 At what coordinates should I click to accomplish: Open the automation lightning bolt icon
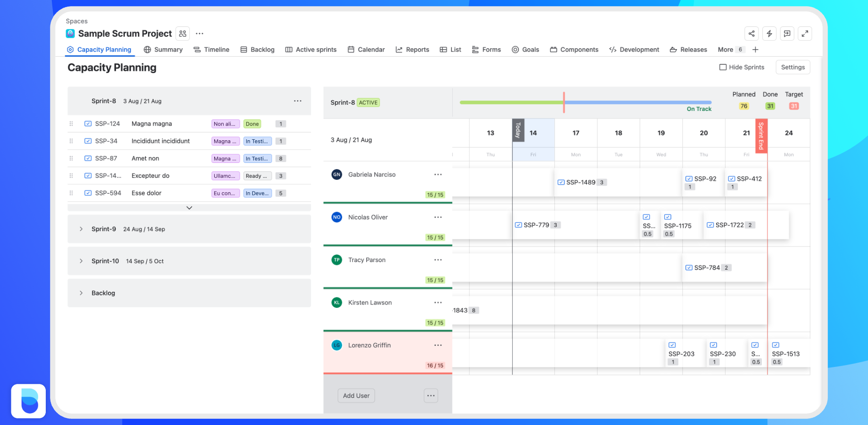click(769, 34)
